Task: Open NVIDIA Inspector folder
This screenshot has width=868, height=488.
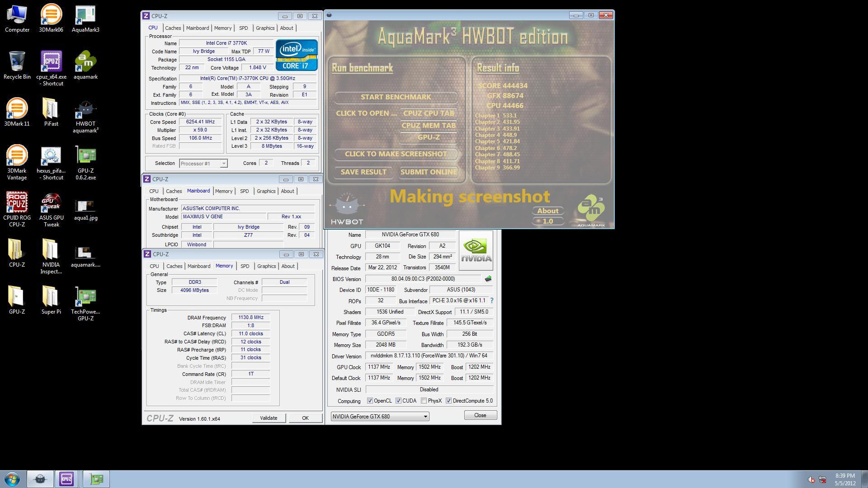Action: [x=51, y=257]
